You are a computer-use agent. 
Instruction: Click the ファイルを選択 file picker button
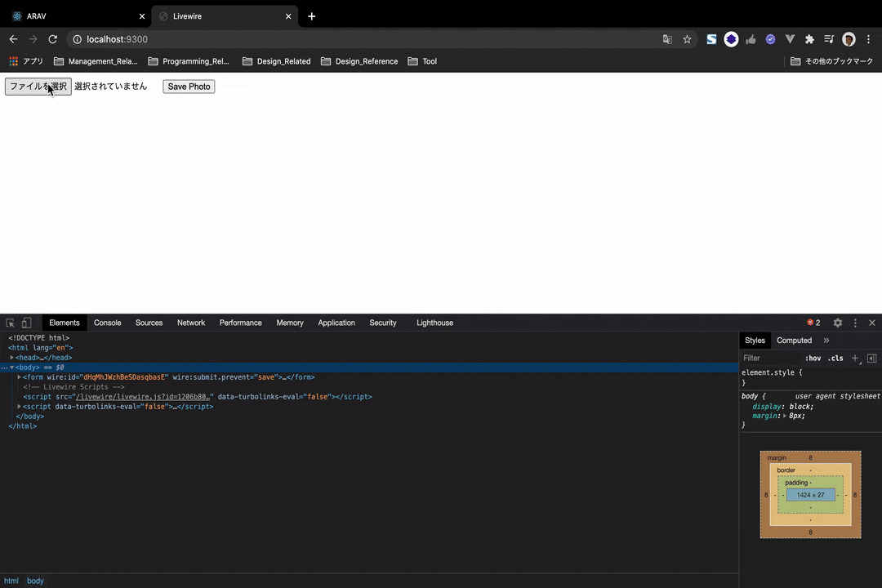(x=38, y=87)
